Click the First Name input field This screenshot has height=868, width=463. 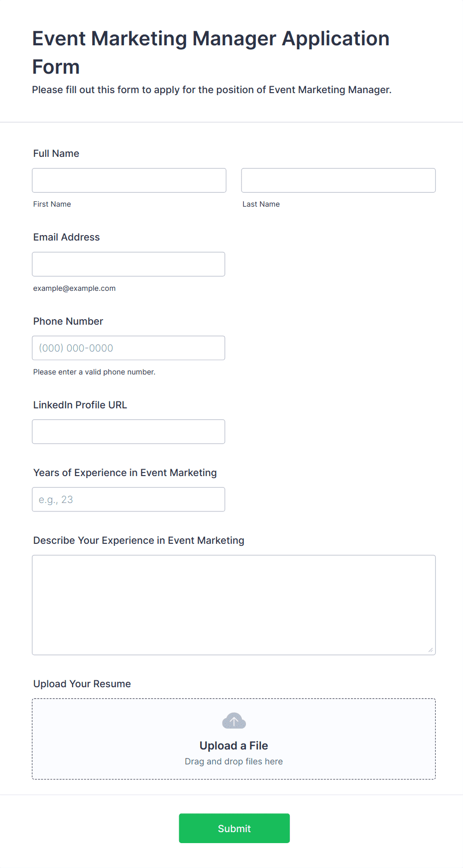click(129, 180)
